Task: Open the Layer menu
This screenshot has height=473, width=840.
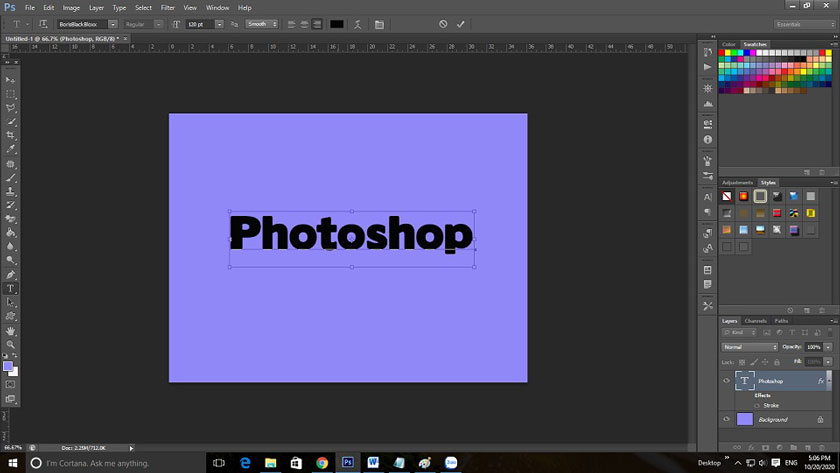Action: point(96,7)
